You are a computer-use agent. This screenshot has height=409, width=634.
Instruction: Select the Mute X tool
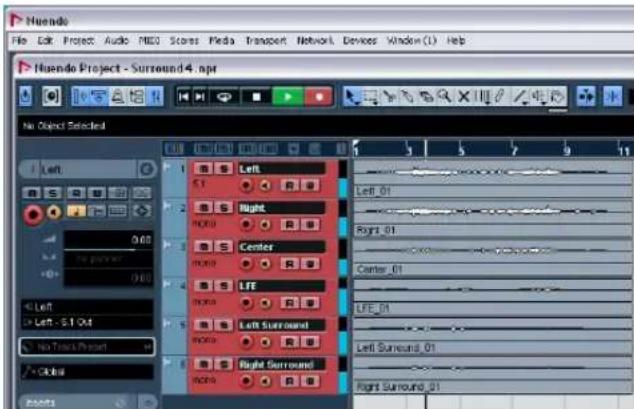pyautogui.click(x=464, y=97)
